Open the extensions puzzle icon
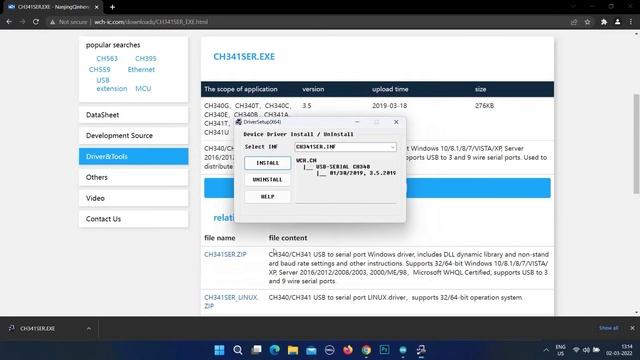Image resolution: width=640 pixels, height=360 pixels. (604, 22)
